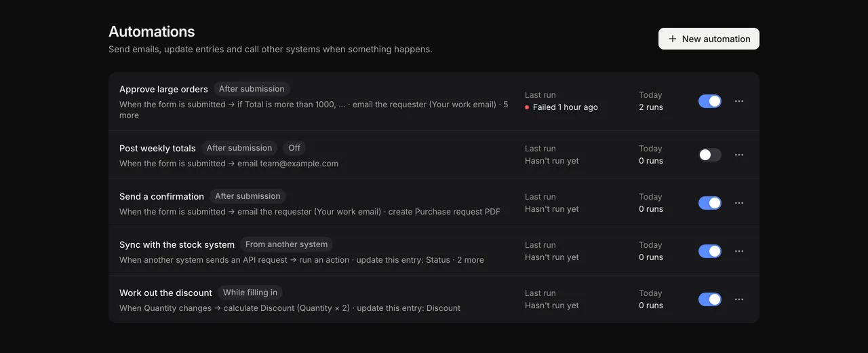Click the After submission tag on Approve large orders
The image size is (868, 353).
(x=252, y=89)
